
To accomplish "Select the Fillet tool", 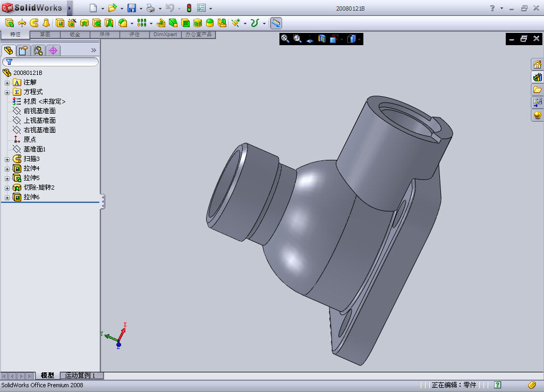I will coord(123,23).
